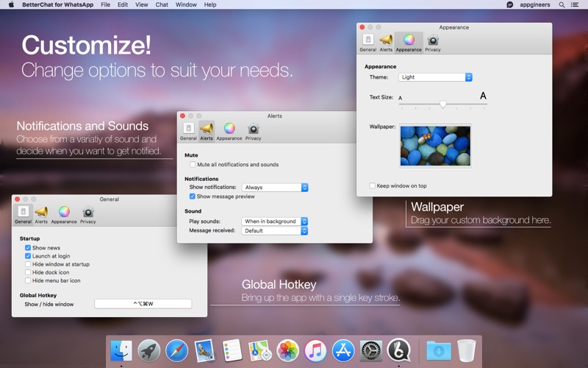
Task: Open App Store from the Dock
Action: (x=343, y=350)
